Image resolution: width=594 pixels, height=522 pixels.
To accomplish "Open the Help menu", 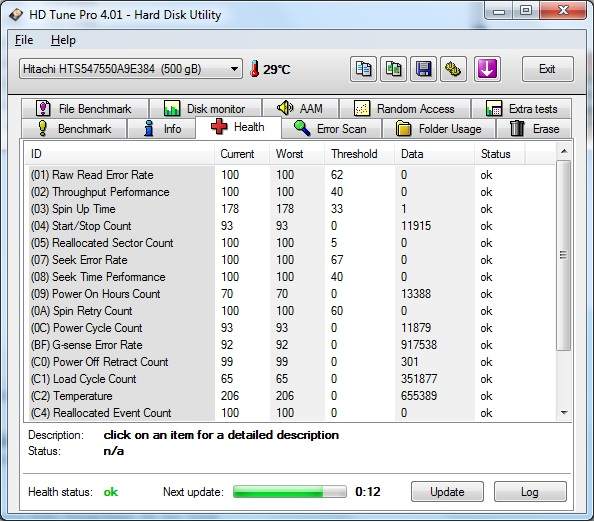I will coord(63,40).
